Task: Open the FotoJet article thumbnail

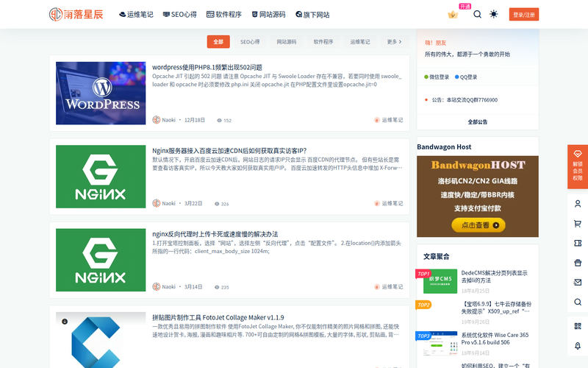Action: click(101, 340)
